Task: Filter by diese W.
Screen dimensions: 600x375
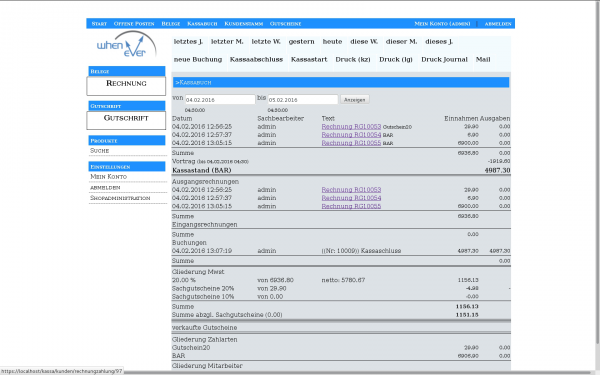Action: coord(364,42)
